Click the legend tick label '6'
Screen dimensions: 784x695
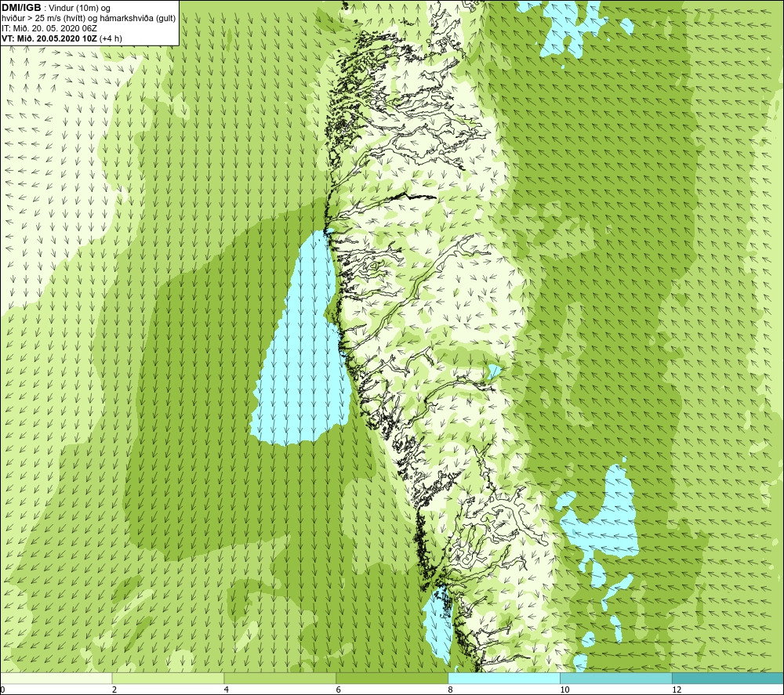pyautogui.click(x=339, y=690)
